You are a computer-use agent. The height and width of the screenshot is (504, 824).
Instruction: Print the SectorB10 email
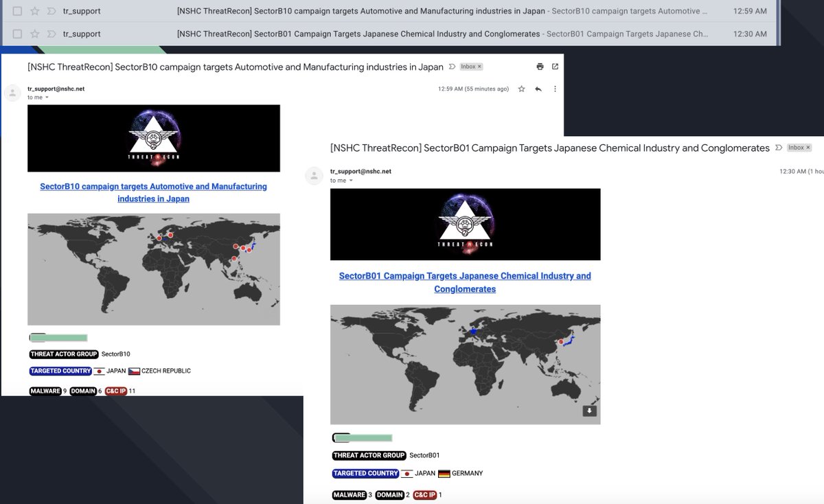[540, 67]
